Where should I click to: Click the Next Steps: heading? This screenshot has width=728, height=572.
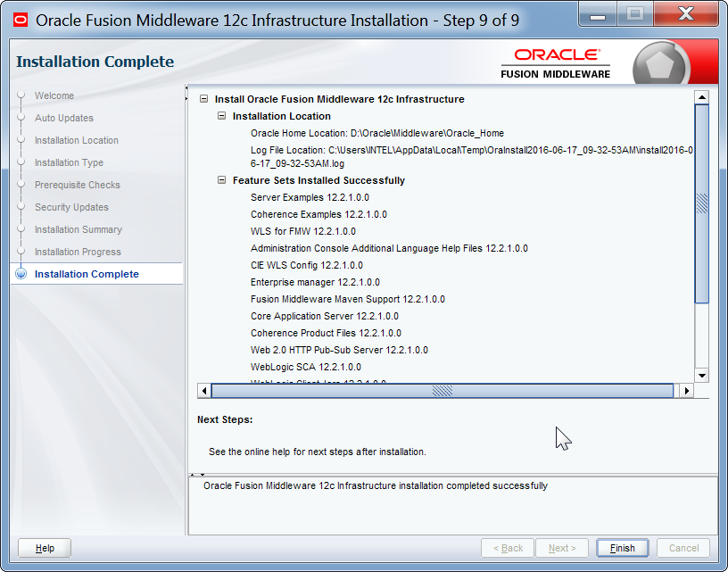pyautogui.click(x=225, y=419)
